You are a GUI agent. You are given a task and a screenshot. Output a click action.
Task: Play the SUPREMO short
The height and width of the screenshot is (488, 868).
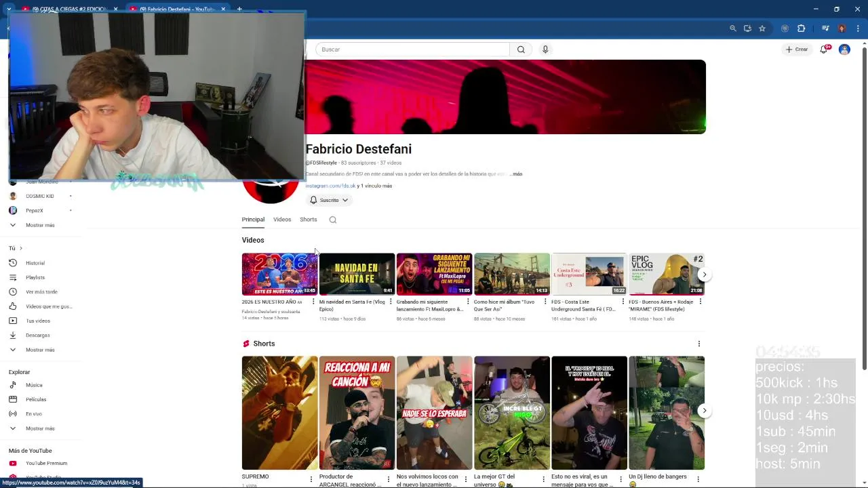pyautogui.click(x=279, y=413)
